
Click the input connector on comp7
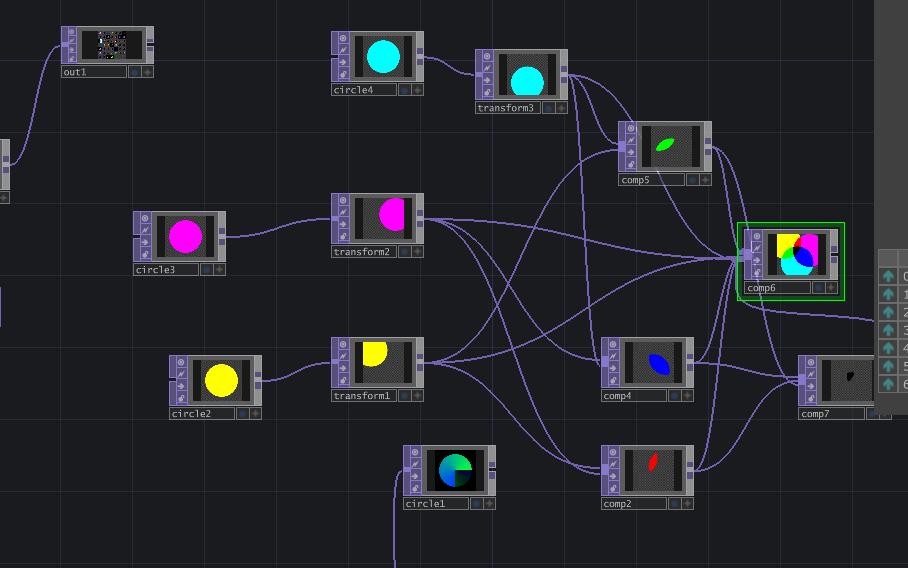tap(802, 380)
